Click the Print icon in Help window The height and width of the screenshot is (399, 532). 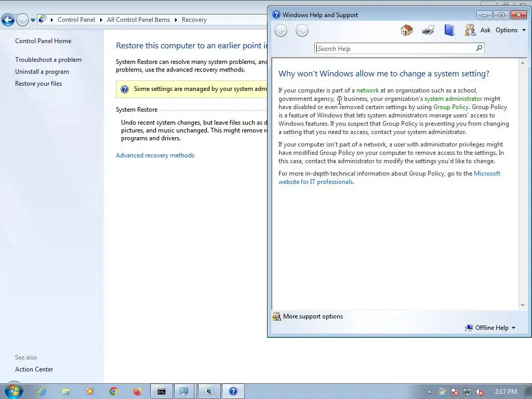coord(428,30)
